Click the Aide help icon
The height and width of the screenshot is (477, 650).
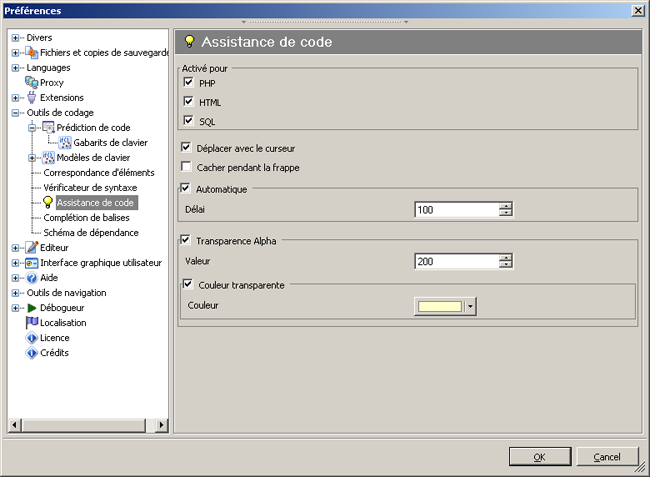coord(31,278)
